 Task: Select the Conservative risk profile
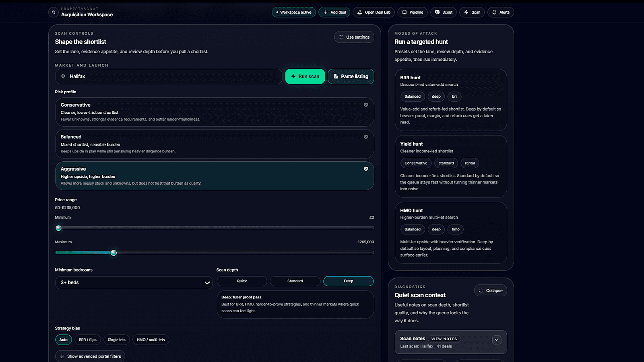[x=215, y=112]
